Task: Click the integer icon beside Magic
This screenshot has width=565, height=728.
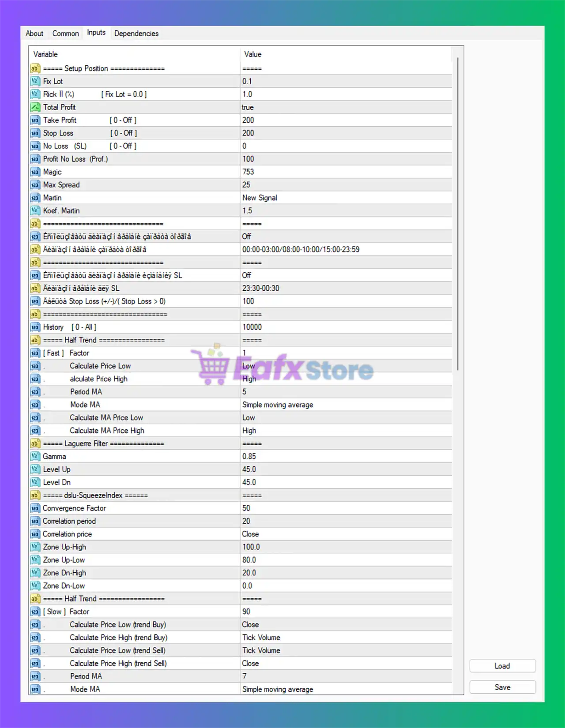Action: click(x=35, y=172)
